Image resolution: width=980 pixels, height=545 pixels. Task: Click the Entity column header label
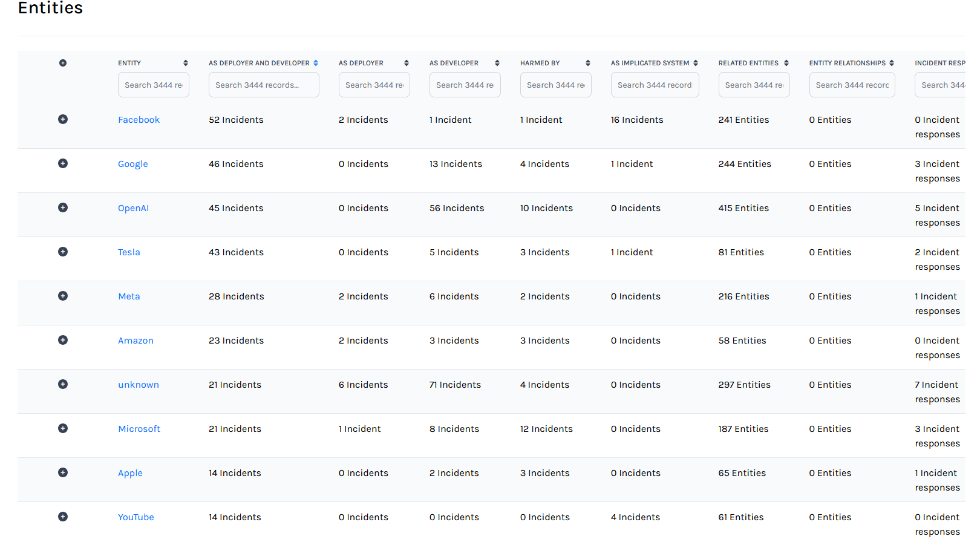point(129,63)
